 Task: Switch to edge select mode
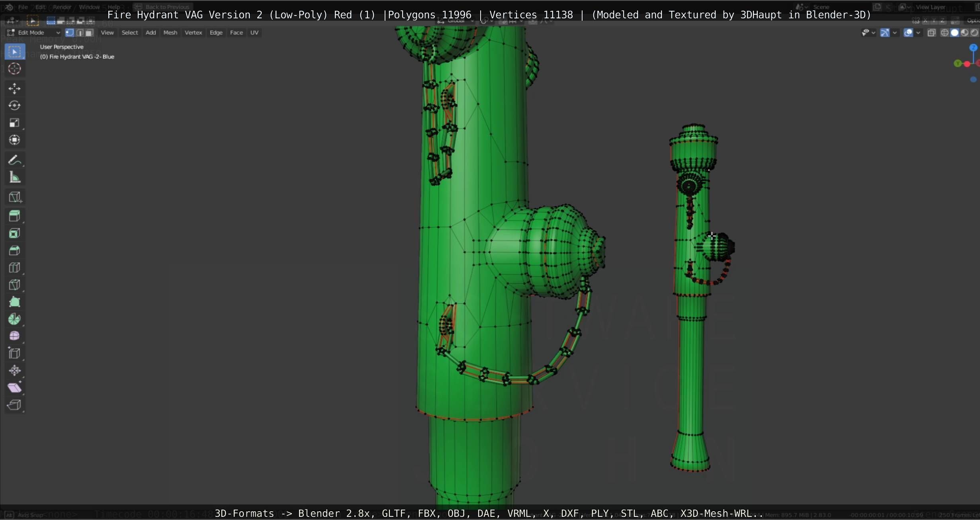[x=80, y=33]
